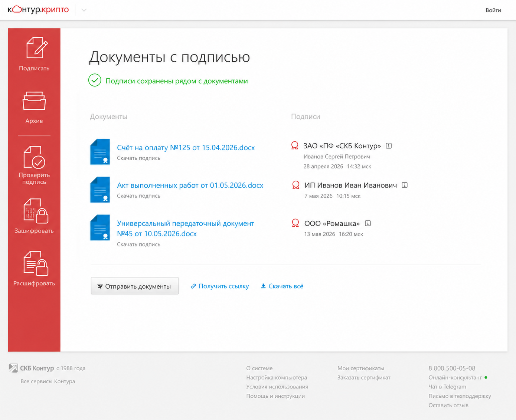516x420 pixels.
Task: Open Онлайн-консультант in the footer
Action: (455, 378)
